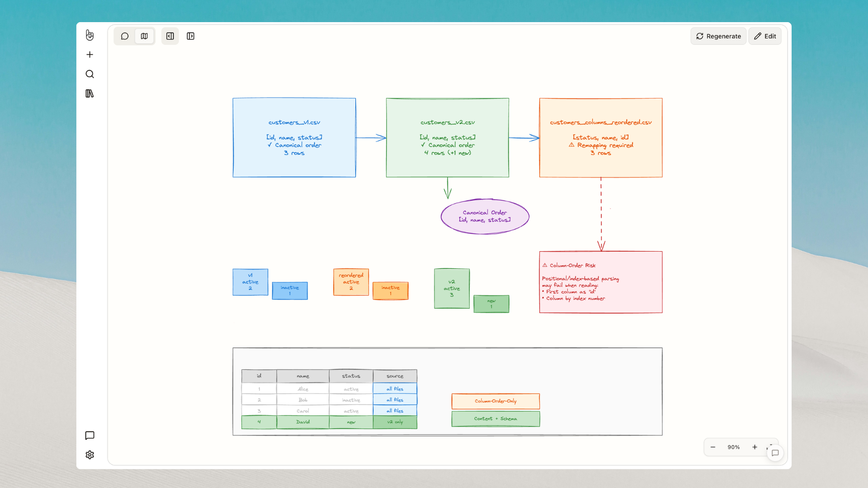Start a new item with plus icon
The height and width of the screenshot is (488, 868).
[90, 55]
